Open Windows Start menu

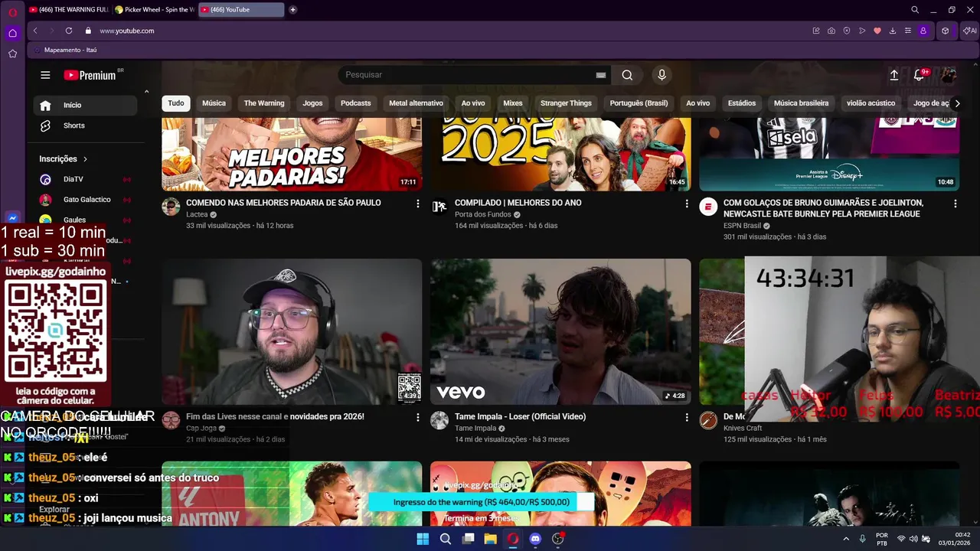(x=423, y=539)
